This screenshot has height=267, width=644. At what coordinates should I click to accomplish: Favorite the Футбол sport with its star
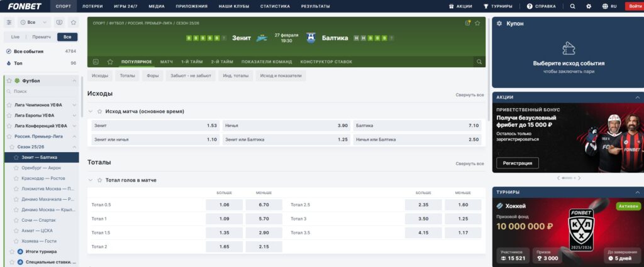[8, 80]
